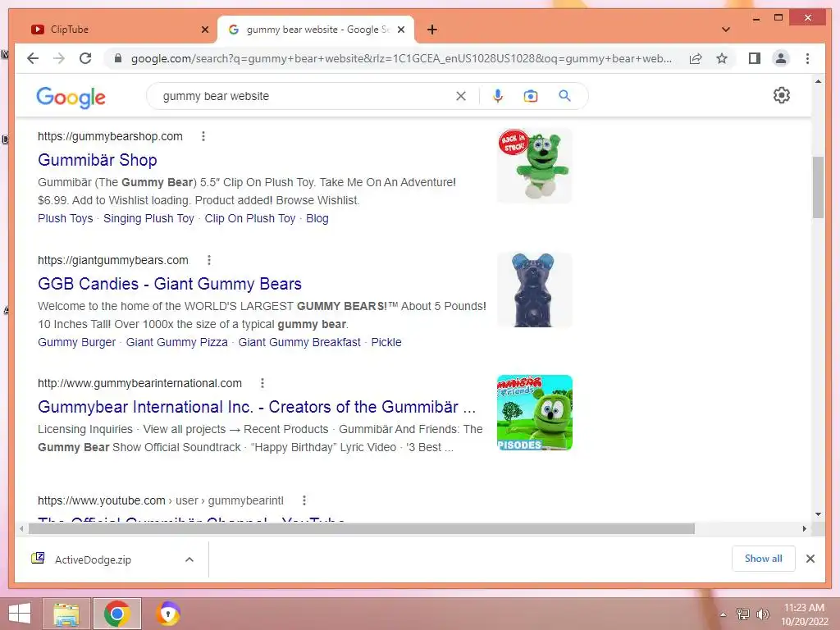Click the vertical scrollbar thumb
Viewport: 840px width, 630px height.
click(x=818, y=187)
